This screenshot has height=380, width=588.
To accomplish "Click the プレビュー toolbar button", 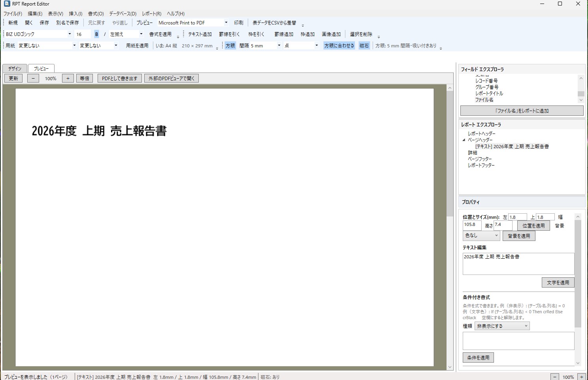I will [x=144, y=23].
